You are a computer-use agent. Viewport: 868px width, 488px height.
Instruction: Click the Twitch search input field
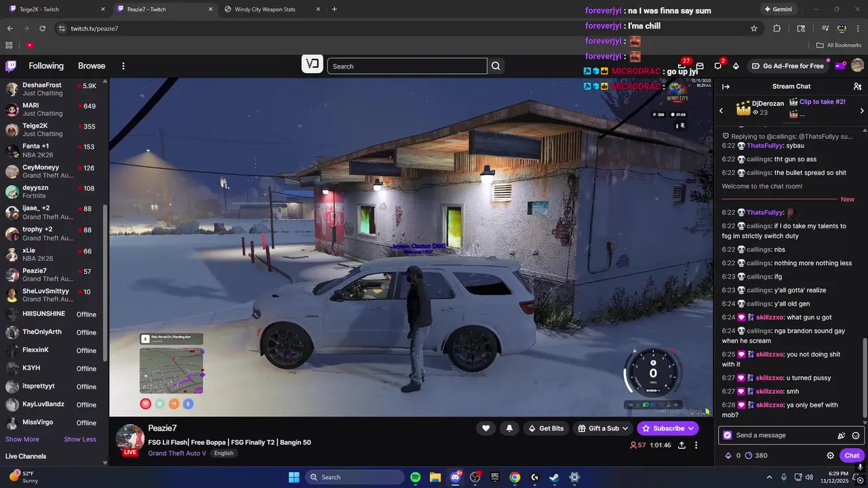tap(407, 66)
